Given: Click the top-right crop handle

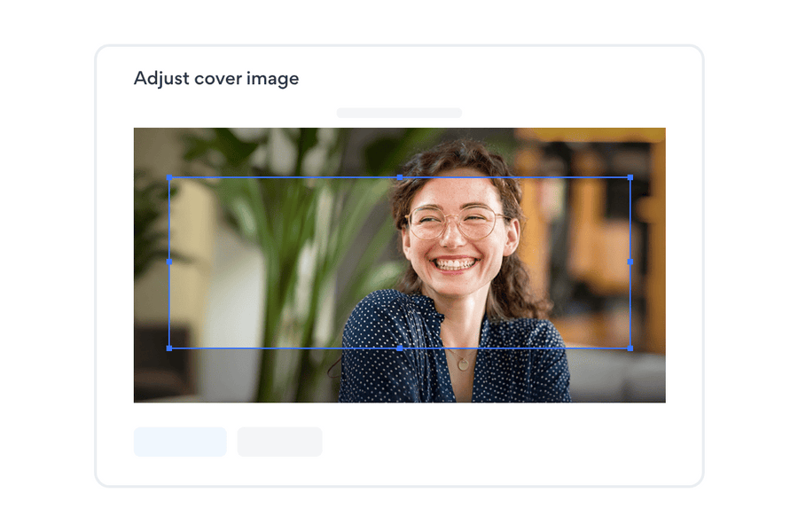Looking at the screenshot, I should point(630,177).
